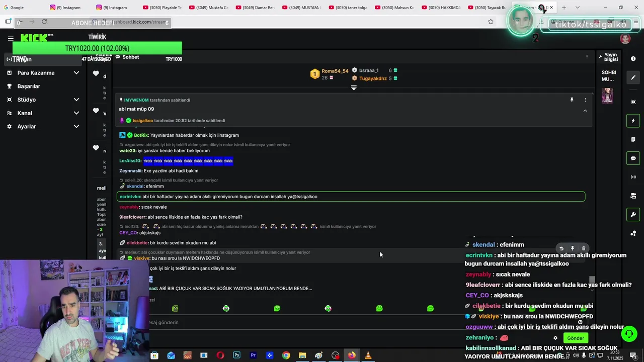Viewport: 644px width, 362px height.
Task: Reload the page with refresh icon
Action: tap(44, 22)
